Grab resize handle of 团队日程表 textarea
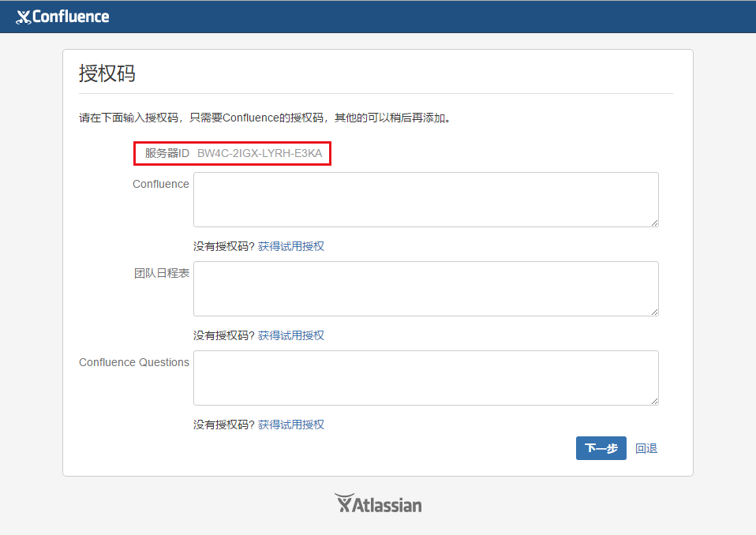 654,312
